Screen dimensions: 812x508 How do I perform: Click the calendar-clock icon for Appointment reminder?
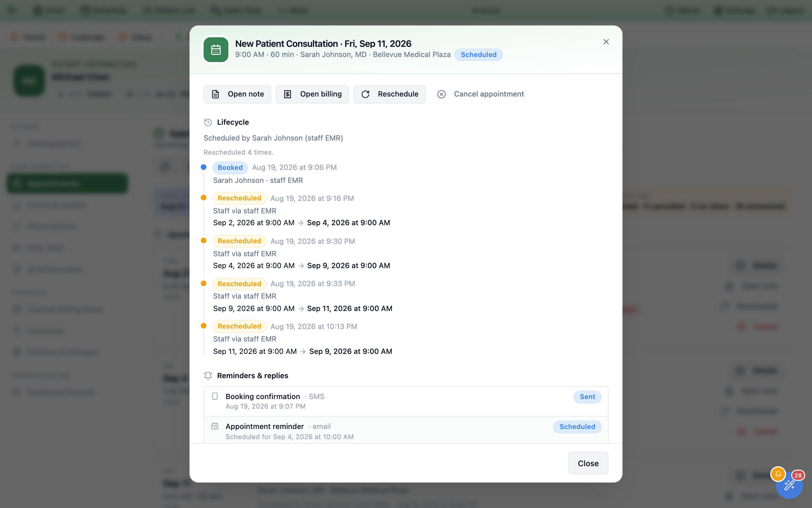click(x=215, y=426)
